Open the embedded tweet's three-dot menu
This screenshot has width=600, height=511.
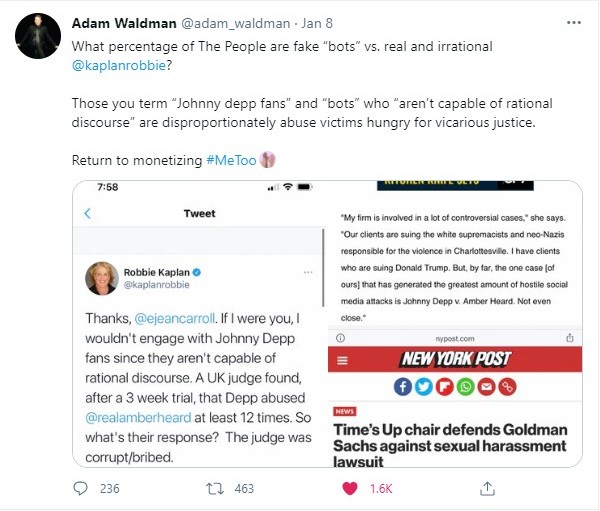tap(308, 273)
